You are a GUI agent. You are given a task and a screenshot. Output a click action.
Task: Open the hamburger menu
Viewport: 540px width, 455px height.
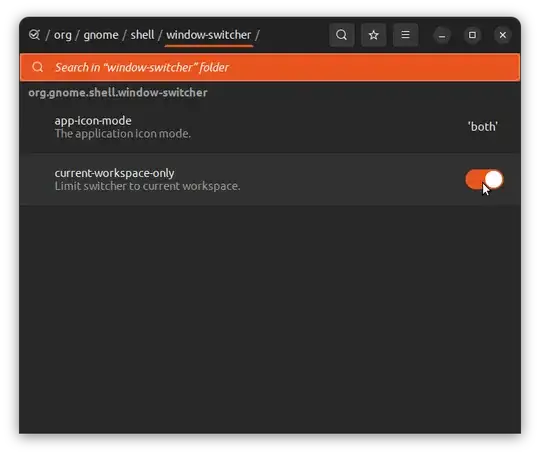(x=406, y=35)
